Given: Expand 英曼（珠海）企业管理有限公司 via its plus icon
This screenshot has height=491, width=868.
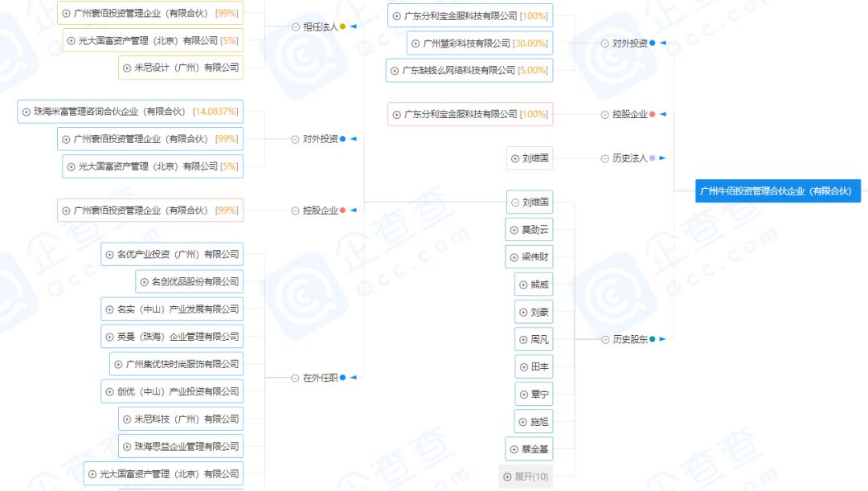Looking at the screenshot, I should click(109, 338).
